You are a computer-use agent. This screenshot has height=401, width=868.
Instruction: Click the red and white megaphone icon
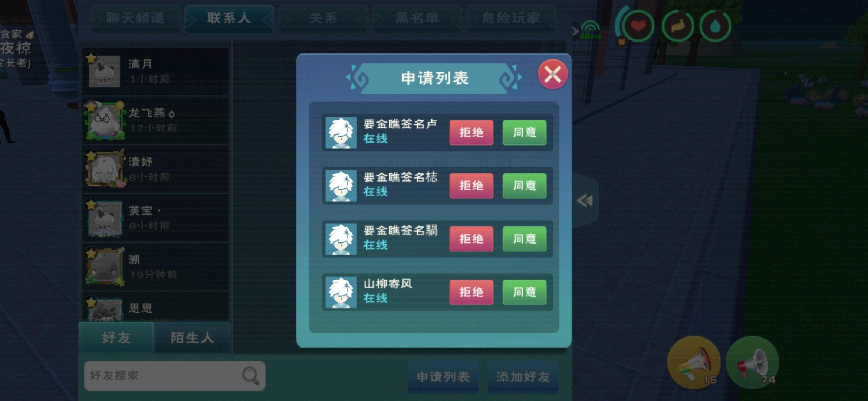(752, 363)
